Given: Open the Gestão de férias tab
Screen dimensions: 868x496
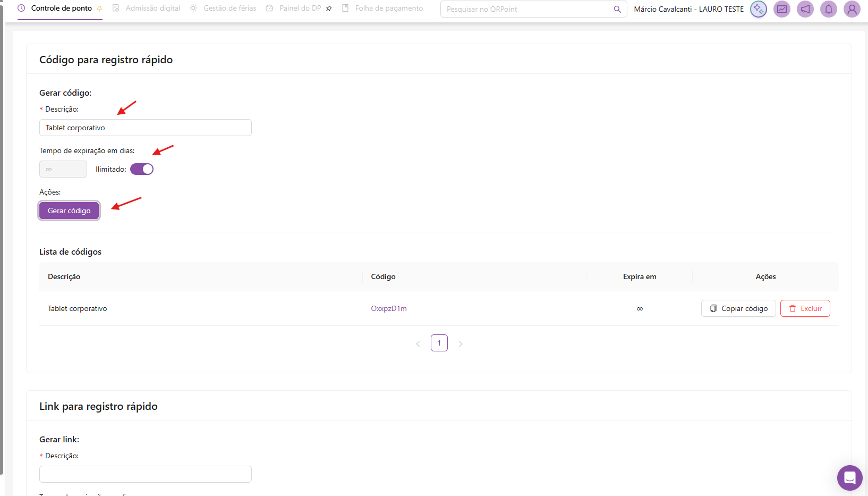Looking at the screenshot, I should click(x=229, y=9).
